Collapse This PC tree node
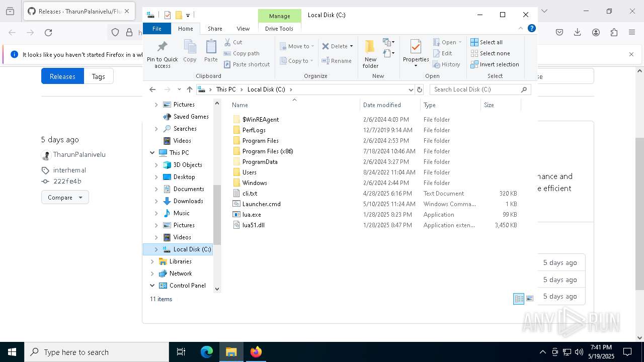The width and height of the screenshot is (644, 362). (x=152, y=153)
